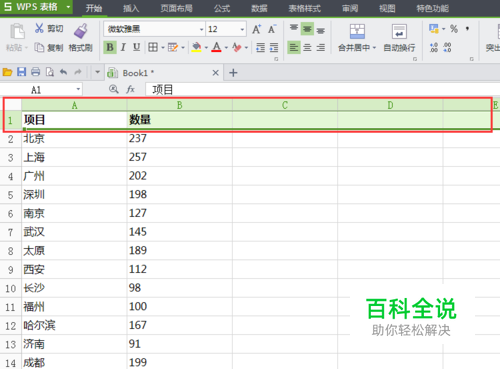Click Merge and Center (合并居中) icon
This screenshot has height=369, width=500.
[357, 31]
